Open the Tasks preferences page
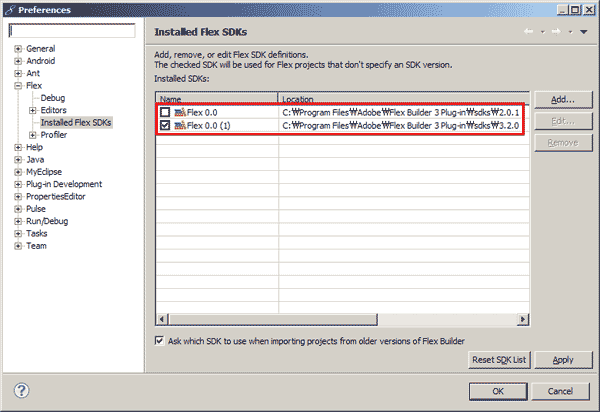The height and width of the screenshot is (412, 600). click(x=37, y=233)
